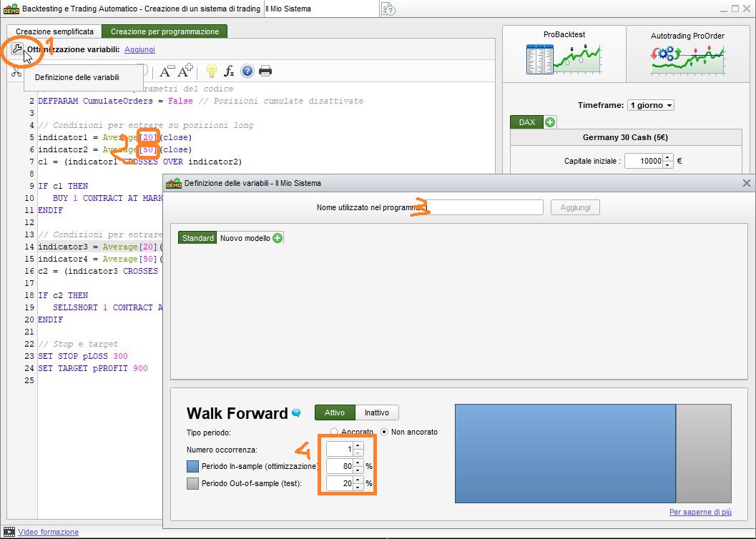This screenshot has height=539, width=756.
Task: Click code line SET STOP pLOSS 300
Action: point(83,356)
